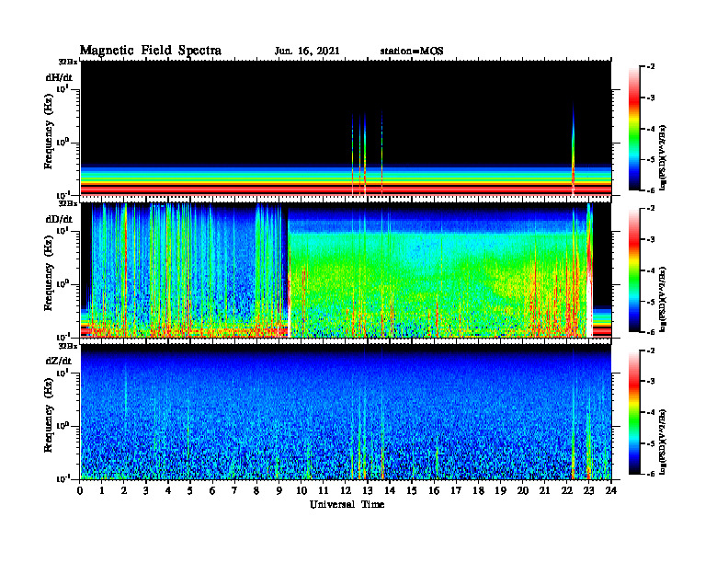
Task: Click hour 9 on Universal Time axis
Action: pos(279,491)
